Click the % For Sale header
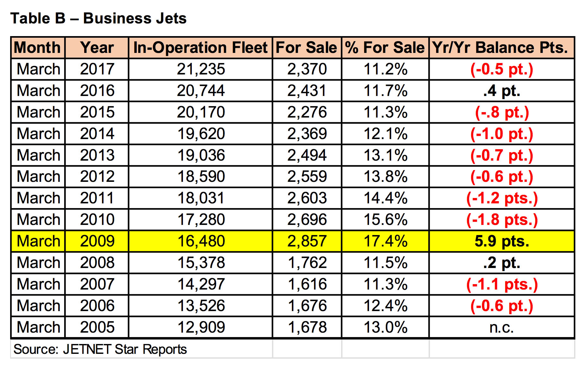This screenshot has height=370, width=588. [385, 48]
